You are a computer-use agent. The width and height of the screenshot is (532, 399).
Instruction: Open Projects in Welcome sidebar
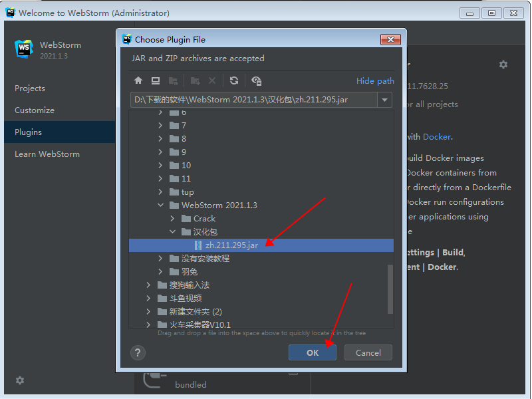point(30,88)
